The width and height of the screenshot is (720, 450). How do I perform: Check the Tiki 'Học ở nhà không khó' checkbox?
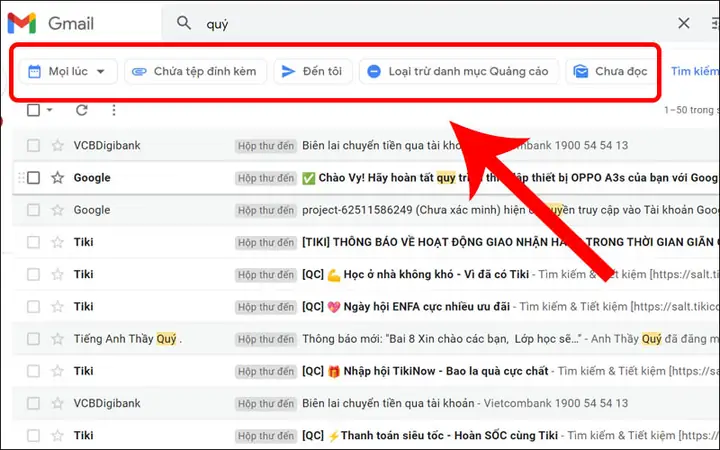coord(34,274)
